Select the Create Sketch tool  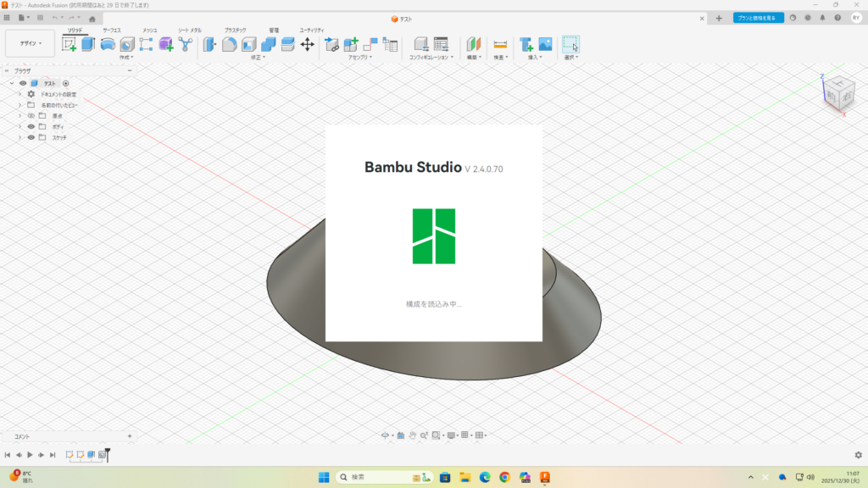69,44
